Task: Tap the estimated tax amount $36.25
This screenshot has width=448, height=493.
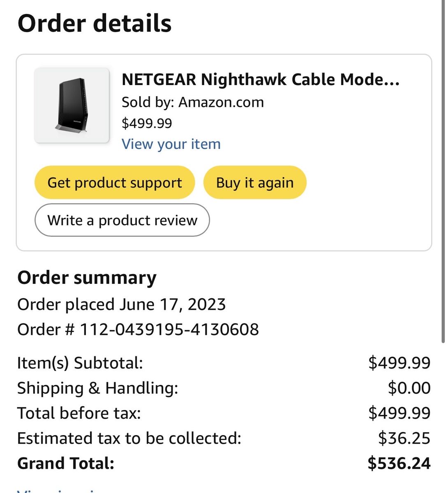Action: pos(404,438)
